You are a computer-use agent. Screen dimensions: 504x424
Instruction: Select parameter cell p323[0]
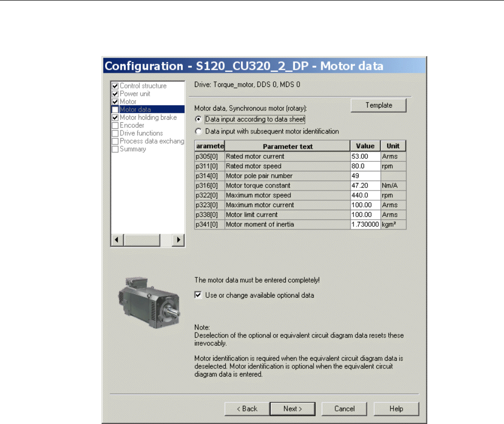click(x=210, y=205)
